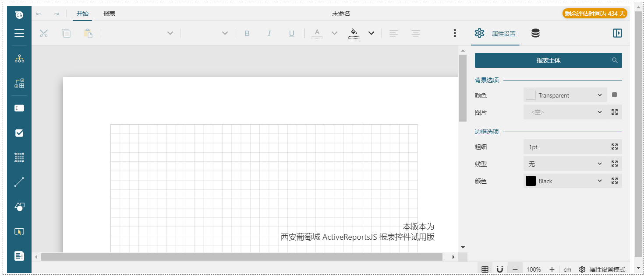The image size is (644, 276).
Task: Toggle italic formatting
Action: (x=269, y=33)
